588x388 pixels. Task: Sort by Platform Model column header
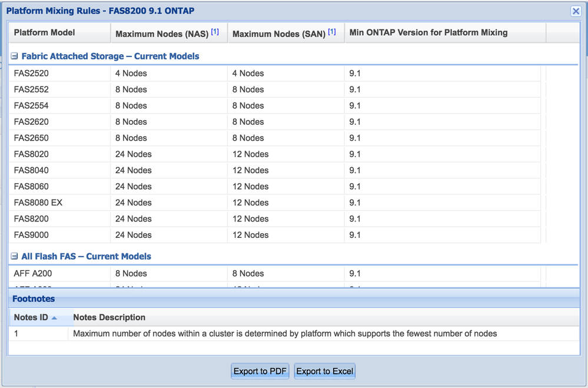pos(59,32)
